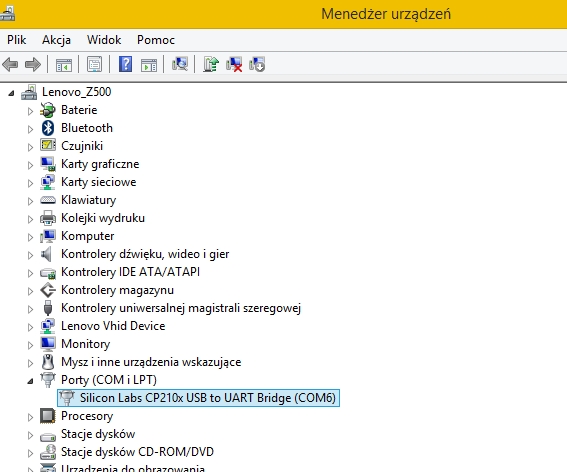This screenshot has width=567, height=472.
Task: Click Update driver software toolbar icon
Action: click(211, 64)
